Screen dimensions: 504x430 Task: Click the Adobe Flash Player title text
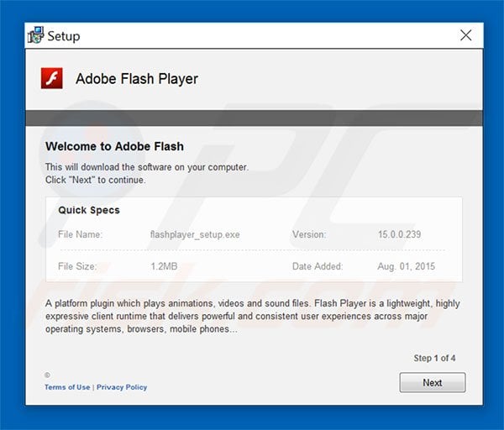click(137, 79)
